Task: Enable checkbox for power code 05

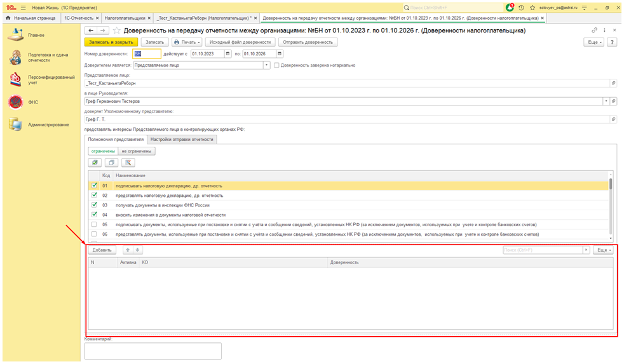Action: (x=94, y=224)
